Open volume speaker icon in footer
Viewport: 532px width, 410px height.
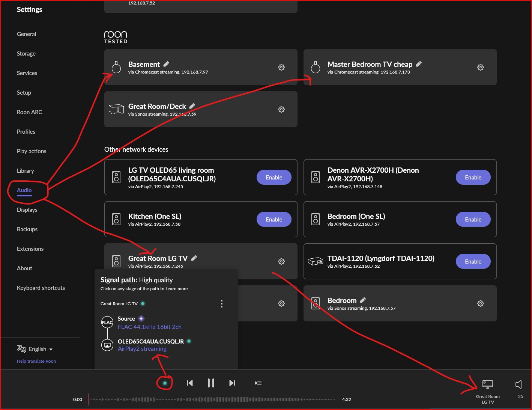518,384
